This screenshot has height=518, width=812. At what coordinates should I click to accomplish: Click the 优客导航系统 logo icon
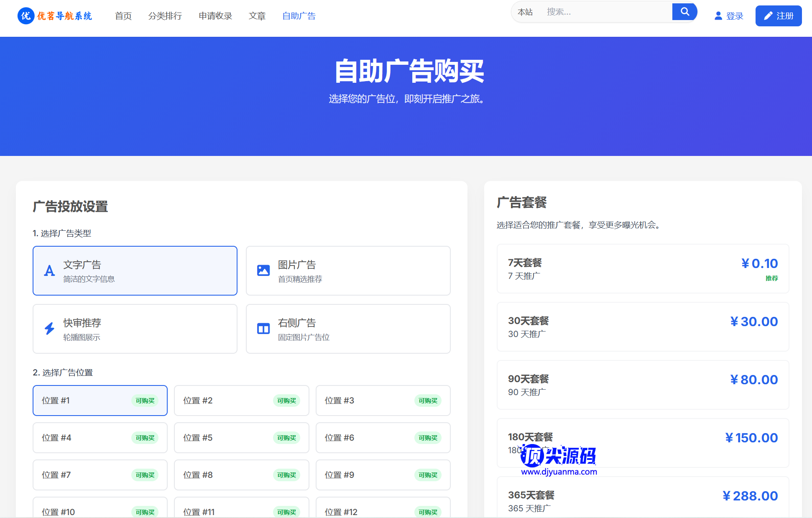(26, 16)
